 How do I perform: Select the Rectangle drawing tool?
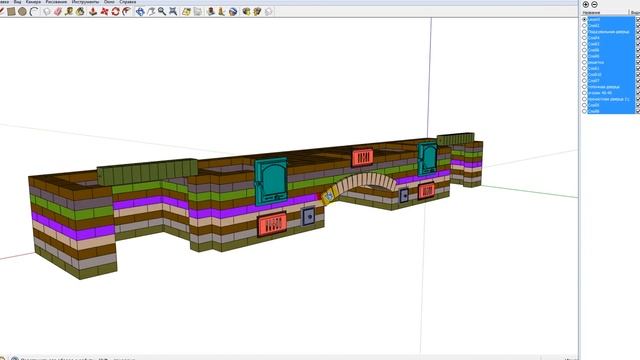click(11, 11)
